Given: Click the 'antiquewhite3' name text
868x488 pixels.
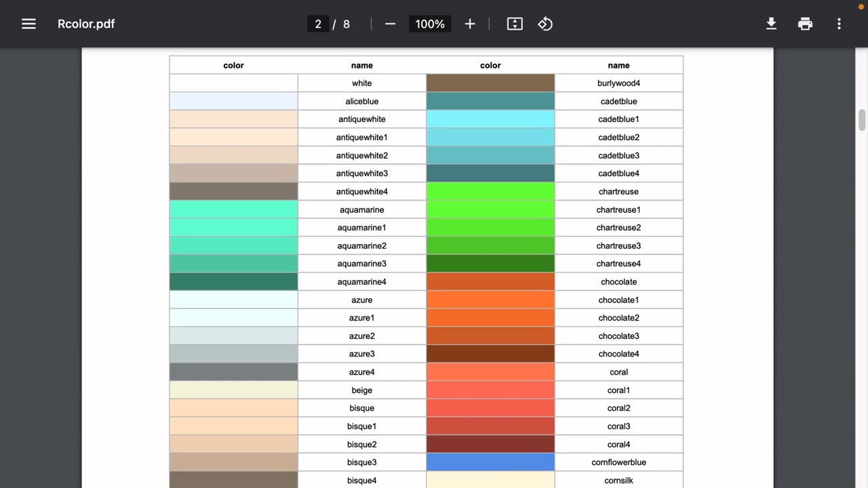Looking at the screenshot, I should point(361,174).
